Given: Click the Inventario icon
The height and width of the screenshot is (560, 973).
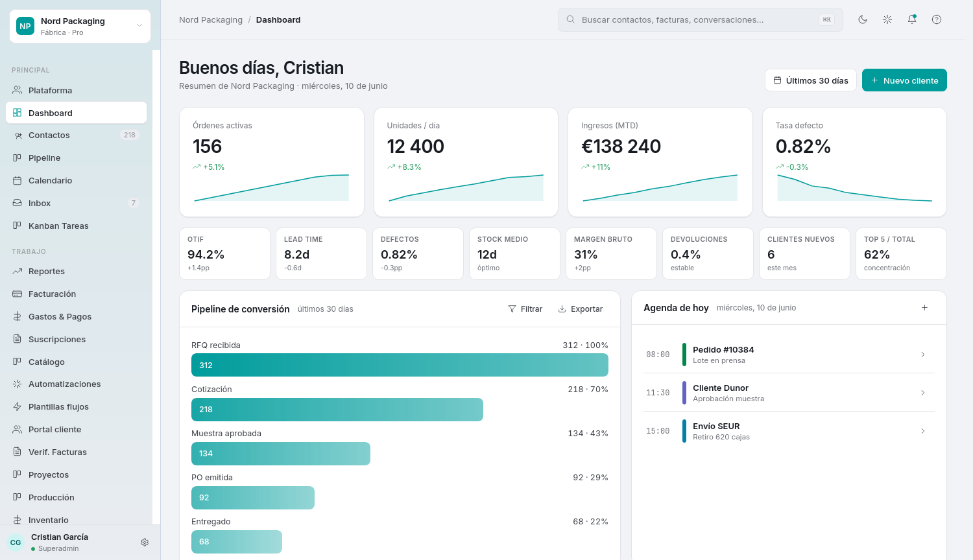Looking at the screenshot, I should point(18,520).
